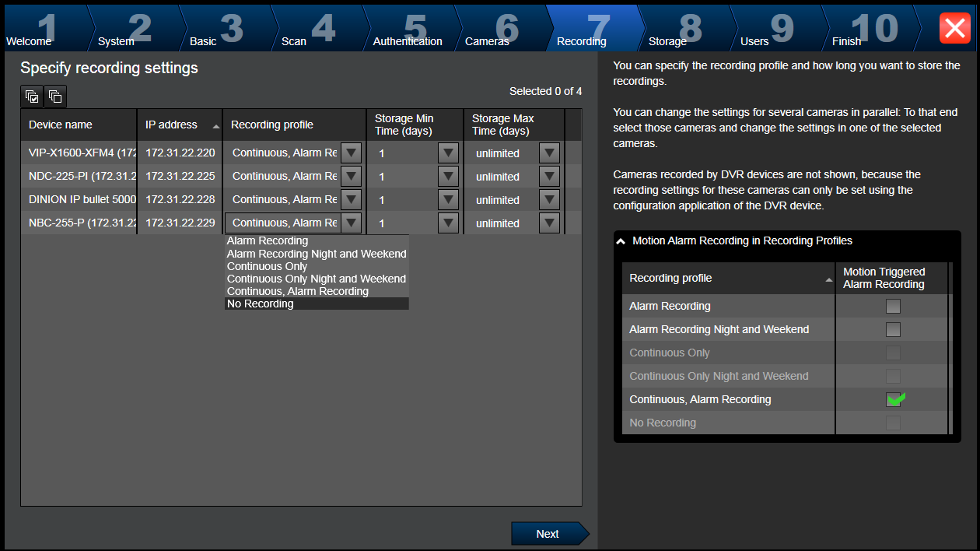Click the left table's Recording profile header
Viewport: 980px width, 551px height.
(x=294, y=125)
